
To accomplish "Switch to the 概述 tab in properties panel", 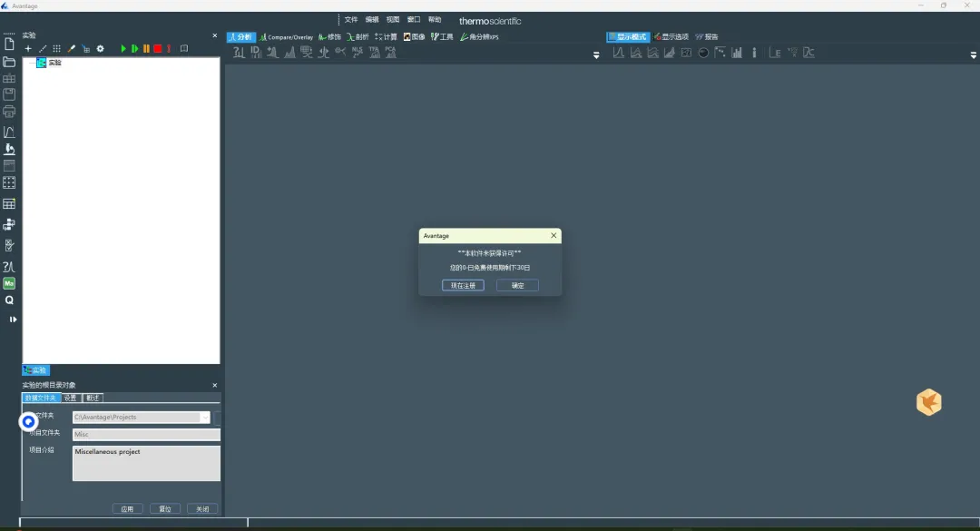I will [x=93, y=398].
